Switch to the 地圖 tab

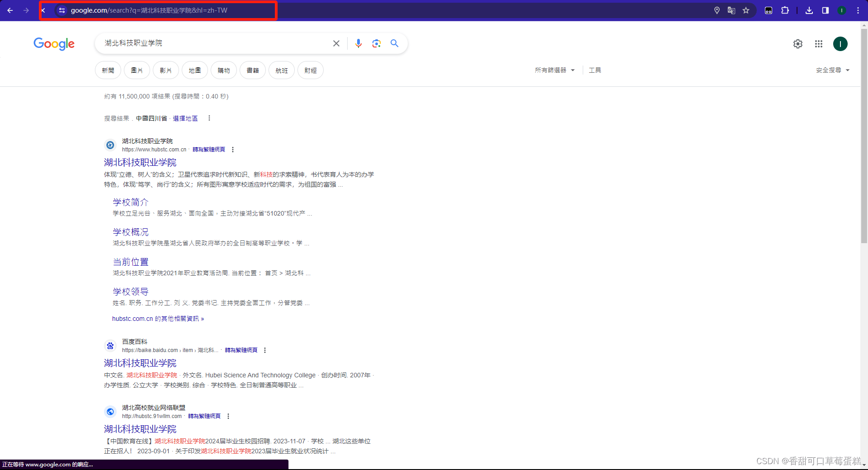pyautogui.click(x=195, y=70)
